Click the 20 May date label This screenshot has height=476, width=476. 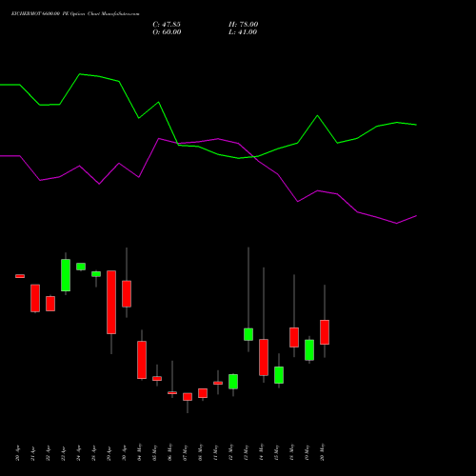tap(322, 452)
